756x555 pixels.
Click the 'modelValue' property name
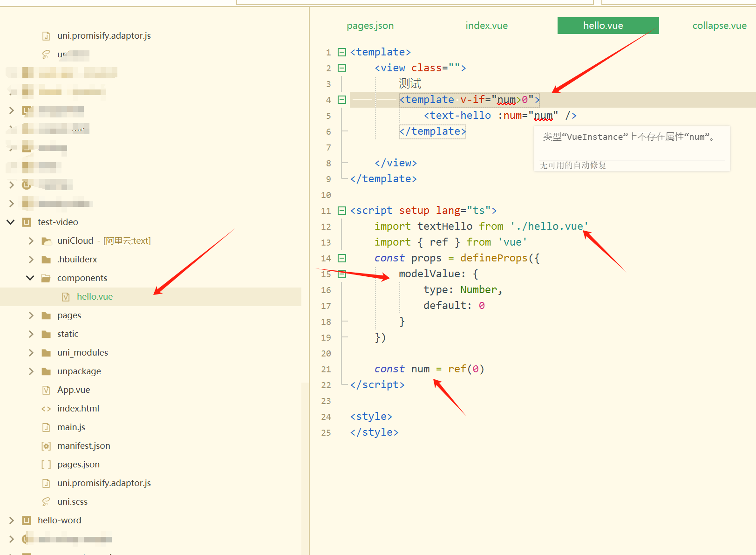(429, 274)
